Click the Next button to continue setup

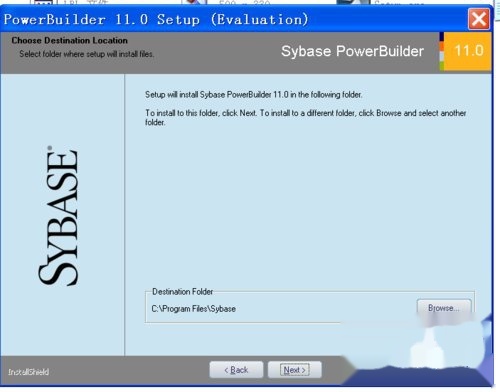[295, 370]
